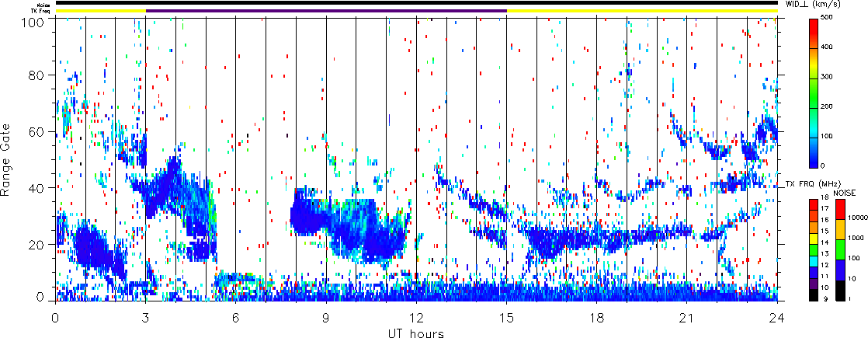Click the 'UT hours' x-axis title
Viewport: 868px width, 338px height.
(416, 333)
